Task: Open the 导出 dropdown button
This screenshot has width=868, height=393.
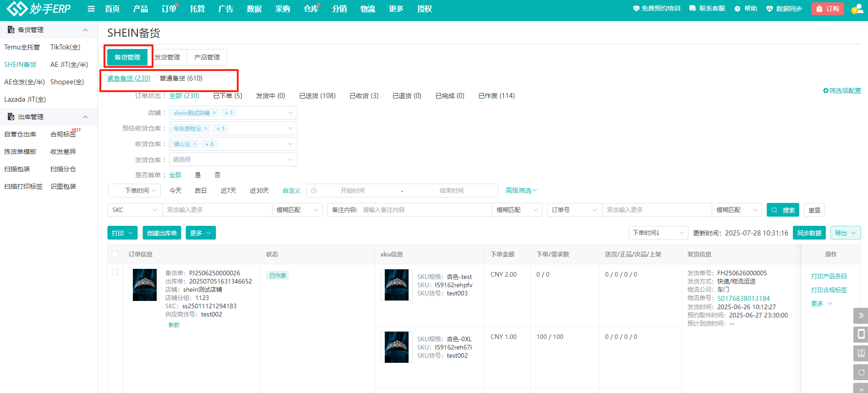Action: tap(846, 233)
